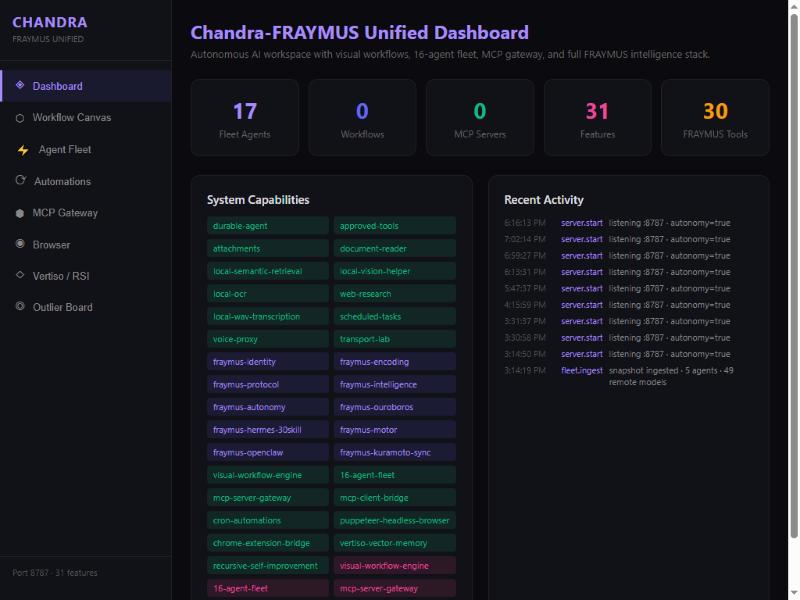Click the 0 Workflows stat card

click(362, 118)
